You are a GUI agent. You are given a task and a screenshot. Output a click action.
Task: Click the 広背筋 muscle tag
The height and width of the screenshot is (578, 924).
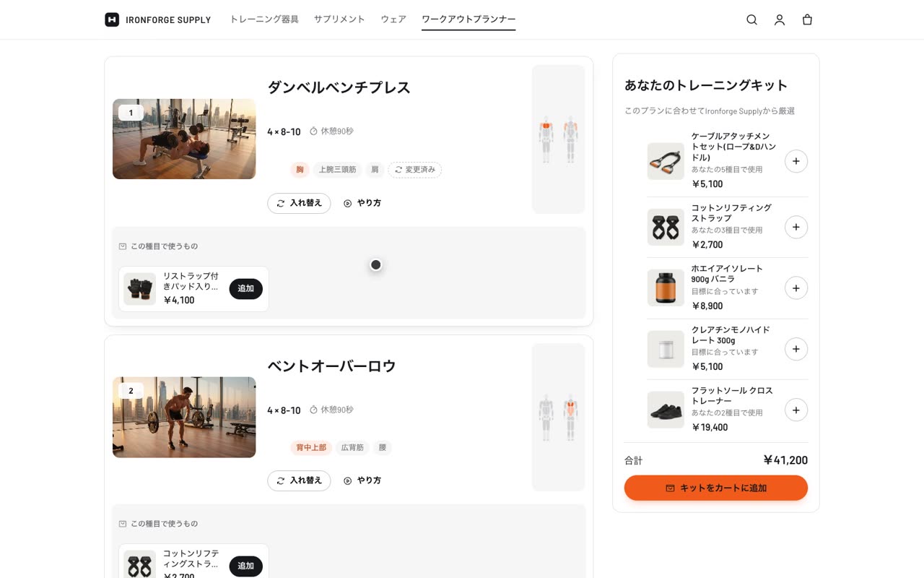(352, 448)
